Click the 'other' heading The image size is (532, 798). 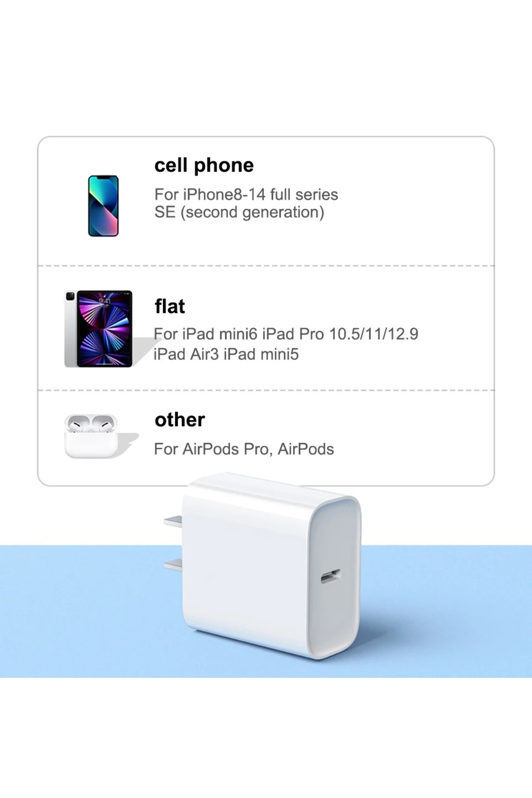[x=180, y=420]
